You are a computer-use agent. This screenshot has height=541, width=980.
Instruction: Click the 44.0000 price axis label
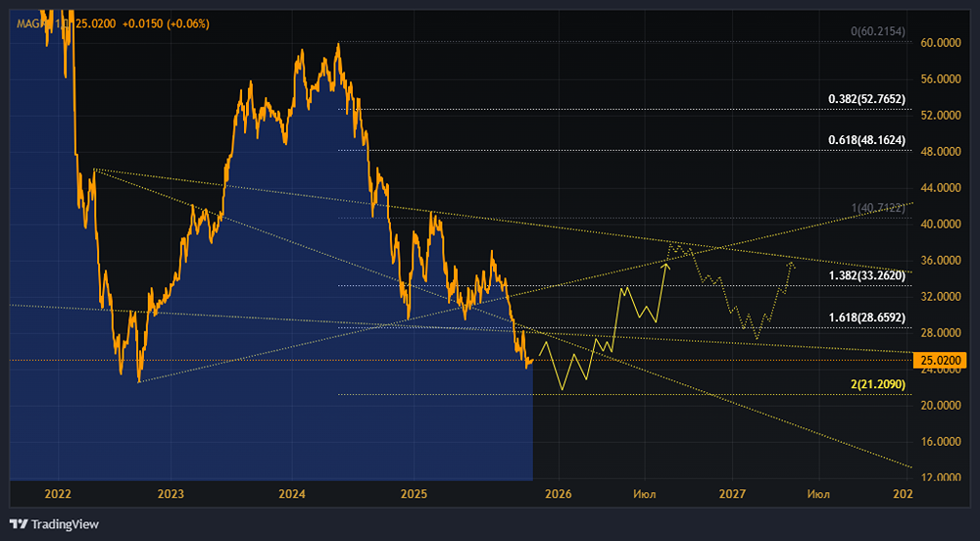941,187
